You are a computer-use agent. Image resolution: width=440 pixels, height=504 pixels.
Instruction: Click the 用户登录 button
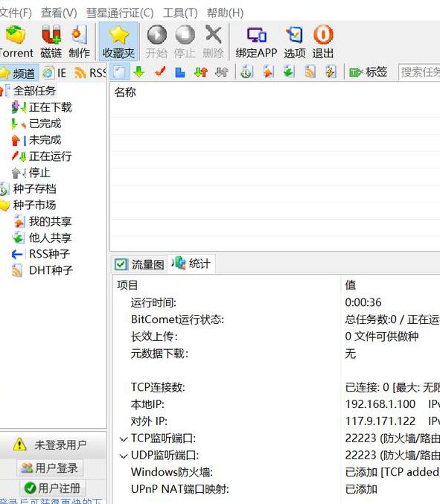pyautogui.click(x=50, y=468)
